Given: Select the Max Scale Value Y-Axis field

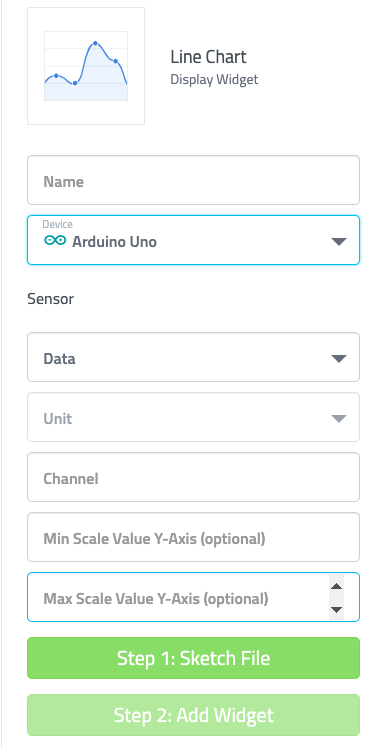Looking at the screenshot, I should click(x=193, y=597).
